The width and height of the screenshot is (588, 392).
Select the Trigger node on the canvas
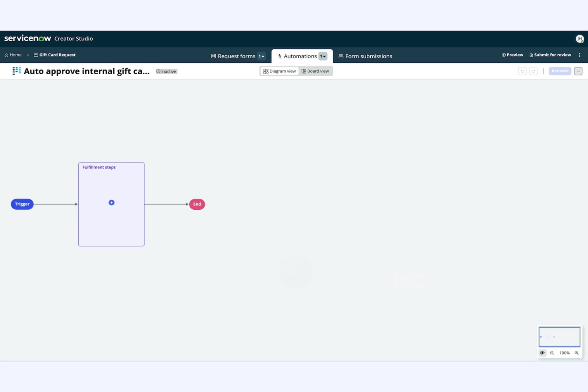point(22,204)
